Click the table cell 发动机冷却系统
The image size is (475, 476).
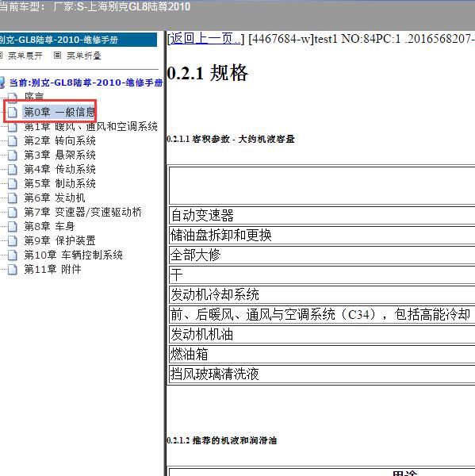pos(322,294)
